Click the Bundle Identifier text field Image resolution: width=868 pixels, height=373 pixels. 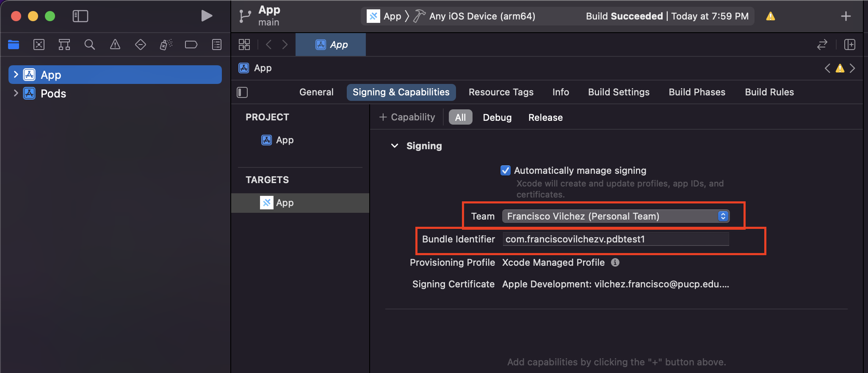tap(616, 239)
